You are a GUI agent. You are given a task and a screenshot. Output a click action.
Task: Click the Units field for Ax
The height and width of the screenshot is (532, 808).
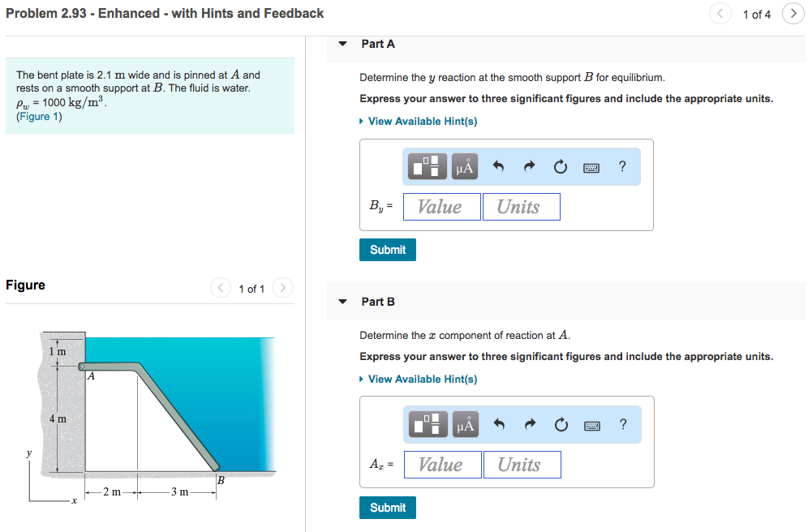tap(522, 464)
